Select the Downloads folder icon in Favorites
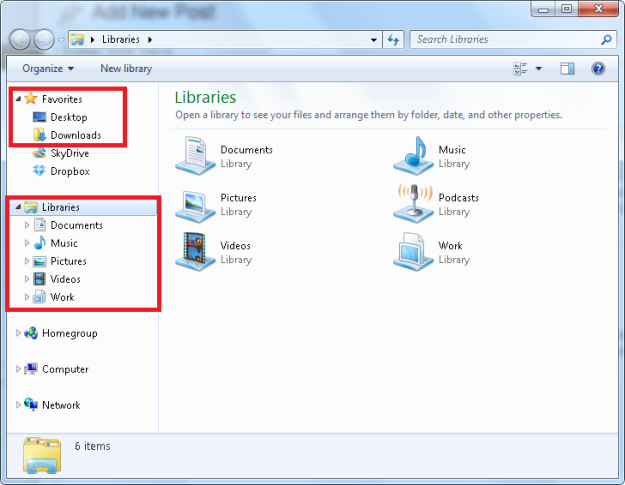The image size is (625, 485). pos(39,135)
